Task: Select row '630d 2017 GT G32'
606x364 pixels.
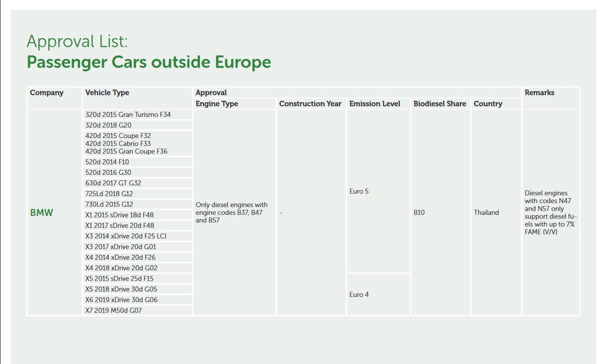Action: pyautogui.click(x=137, y=183)
